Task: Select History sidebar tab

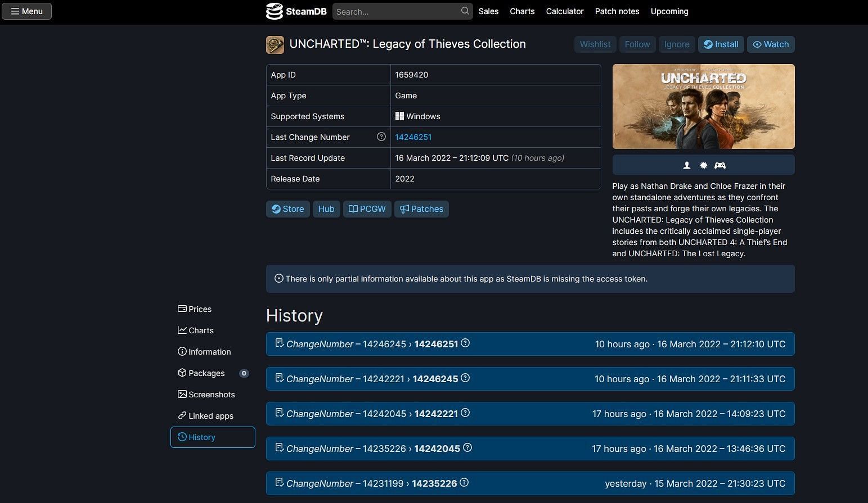Action: pos(213,437)
